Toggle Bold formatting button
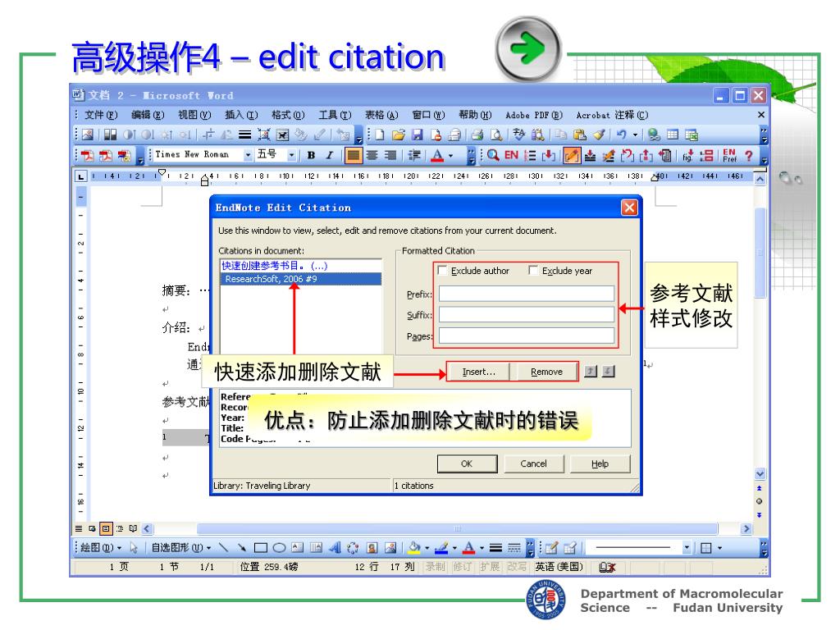Screen dimensions: 840x630 (311, 155)
